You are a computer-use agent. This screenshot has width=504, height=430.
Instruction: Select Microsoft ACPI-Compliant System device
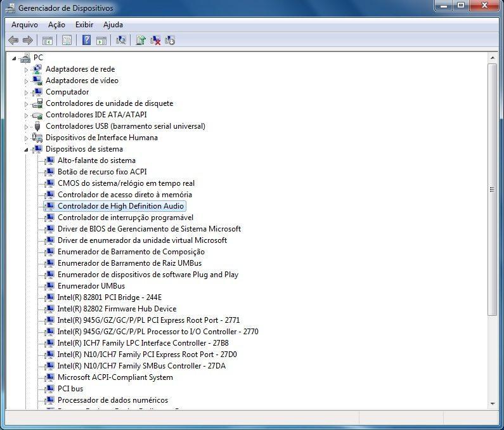coord(115,377)
